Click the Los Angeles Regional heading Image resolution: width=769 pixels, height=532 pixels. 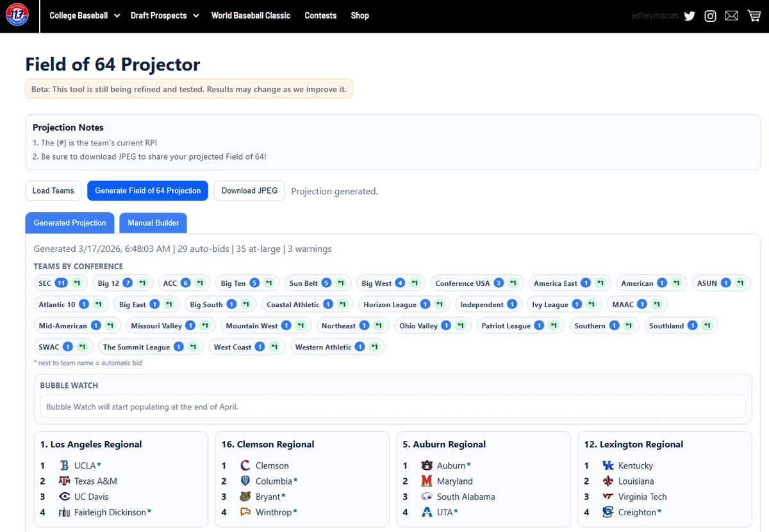pyautogui.click(x=91, y=444)
